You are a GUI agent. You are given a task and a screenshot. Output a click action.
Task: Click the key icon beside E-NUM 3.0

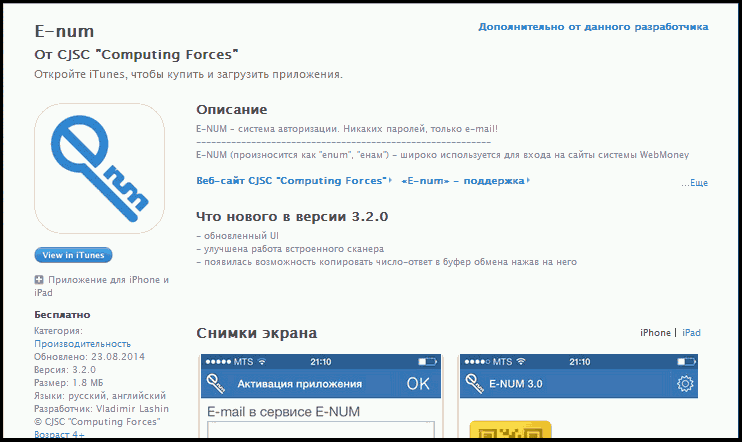tap(474, 383)
